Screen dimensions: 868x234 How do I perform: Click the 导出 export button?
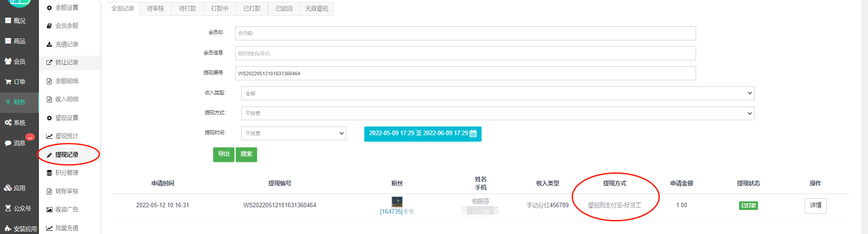point(224,154)
